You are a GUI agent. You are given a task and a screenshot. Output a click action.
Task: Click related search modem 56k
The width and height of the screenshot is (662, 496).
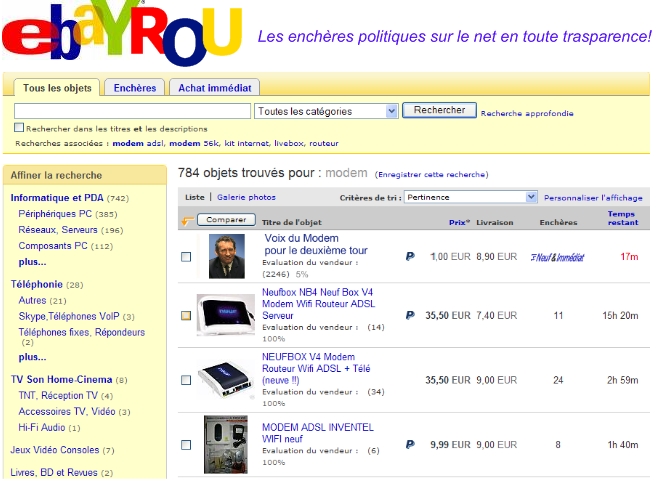pyautogui.click(x=194, y=144)
